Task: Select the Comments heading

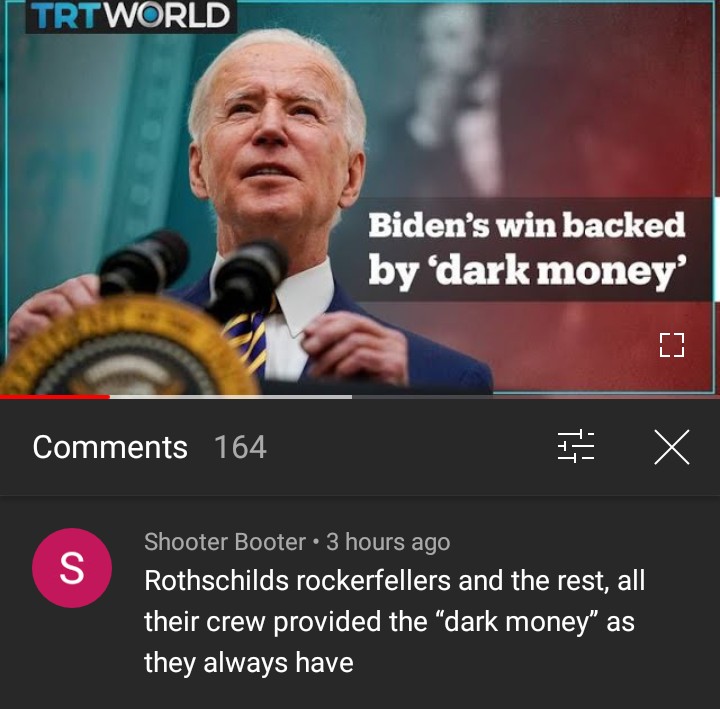Action: (x=110, y=447)
